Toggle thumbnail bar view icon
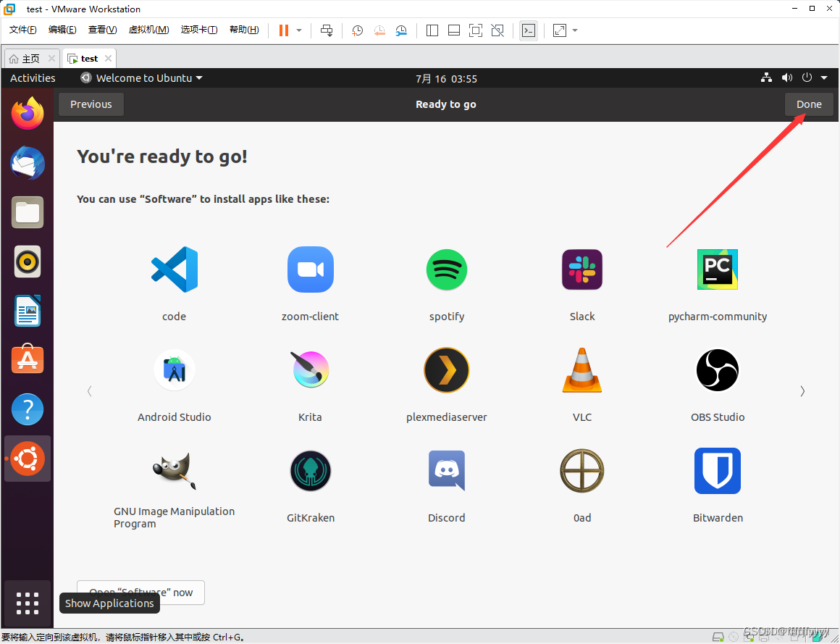Viewport: 840px width, 644px height. [454, 30]
